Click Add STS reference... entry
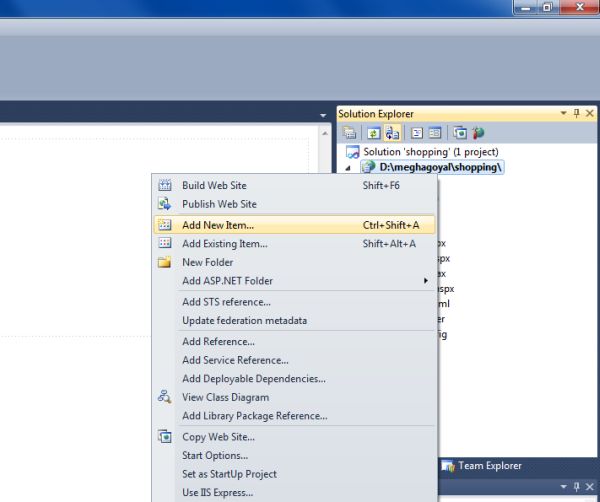Screen dimensions: 600x502 (294, 302)
